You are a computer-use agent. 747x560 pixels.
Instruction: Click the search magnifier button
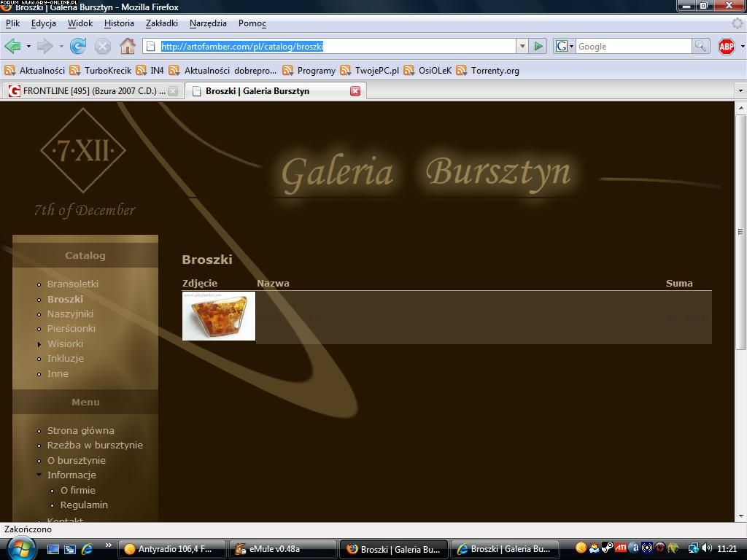coord(700,46)
